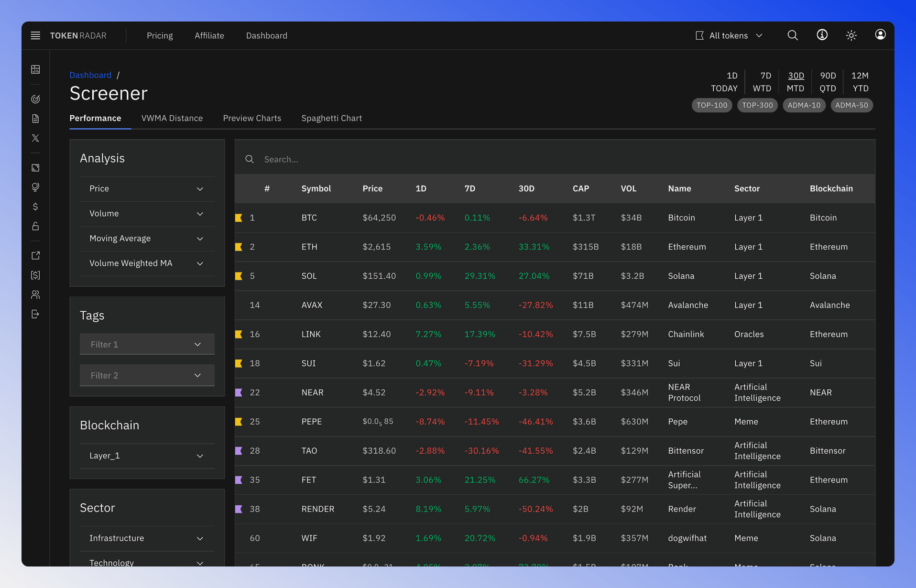Open the X (Twitter) icon in sidebar
916x588 pixels.
click(35, 138)
